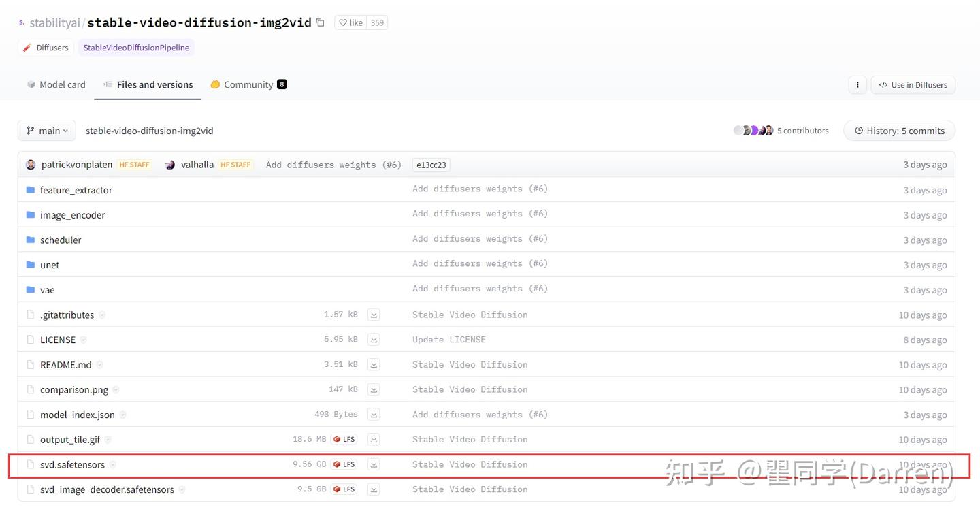Download svd.safetensors via its download icon
The image size is (980, 516).
click(374, 464)
